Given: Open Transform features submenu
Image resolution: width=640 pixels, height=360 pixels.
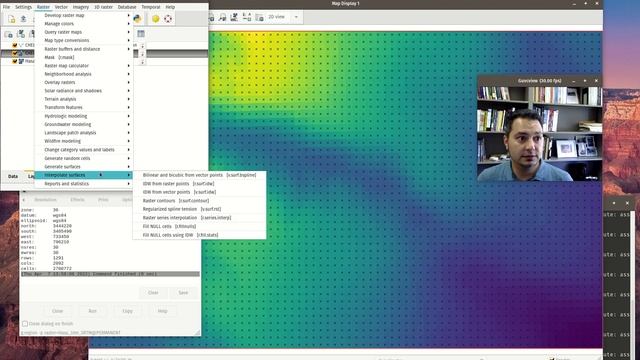Looking at the screenshot, I should [x=84, y=107].
